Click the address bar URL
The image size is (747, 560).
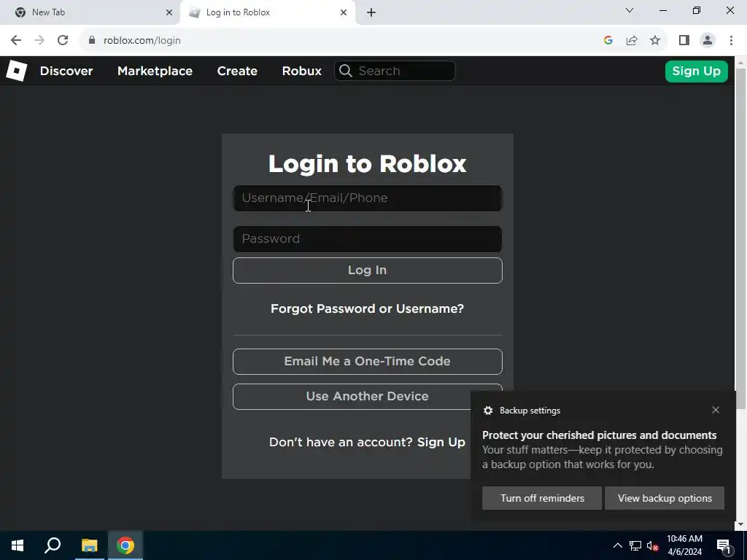142,41
